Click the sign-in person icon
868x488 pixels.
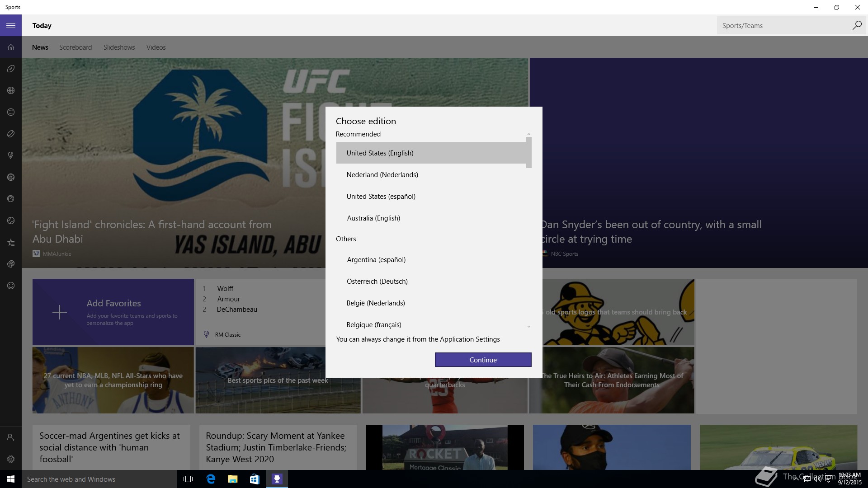(11, 437)
